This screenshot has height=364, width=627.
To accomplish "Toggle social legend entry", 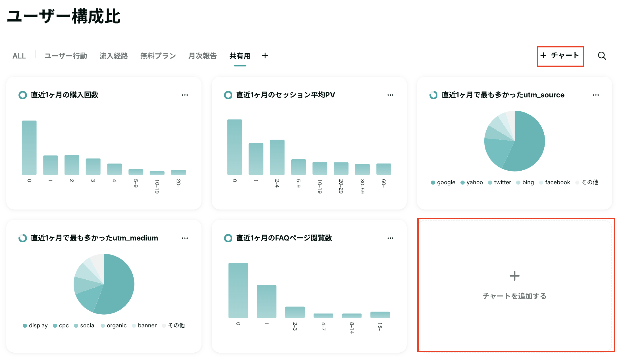I will point(85,325).
